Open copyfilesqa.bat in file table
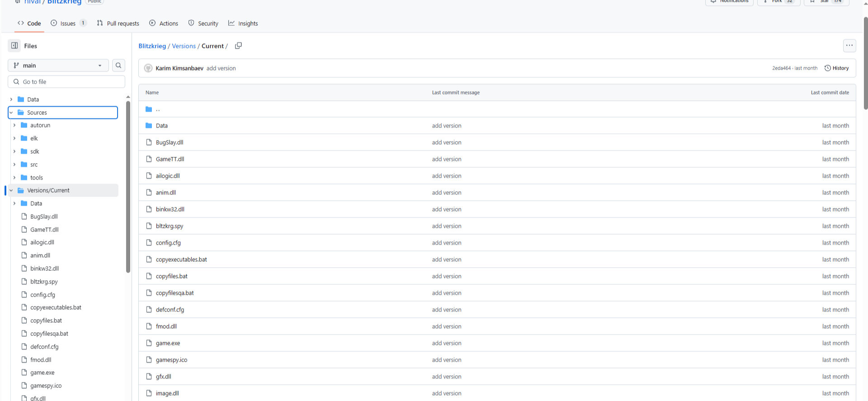Image resolution: width=868 pixels, height=401 pixels. tap(175, 293)
